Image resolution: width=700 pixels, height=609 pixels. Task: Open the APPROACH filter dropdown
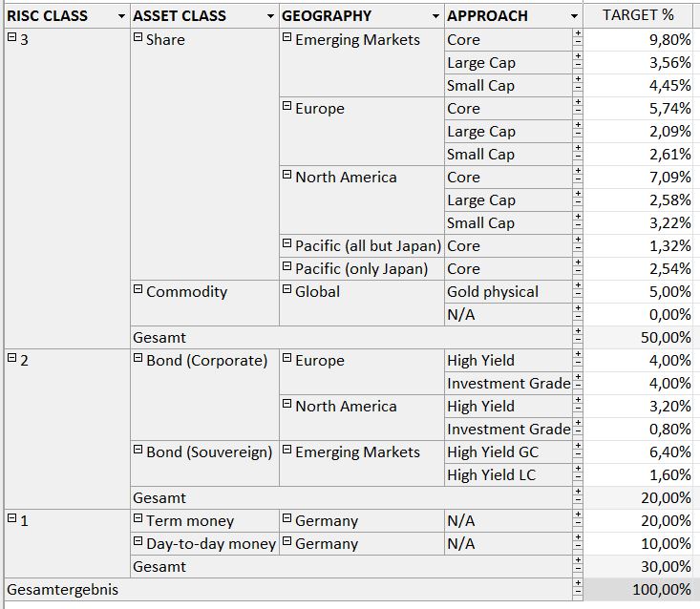(574, 16)
